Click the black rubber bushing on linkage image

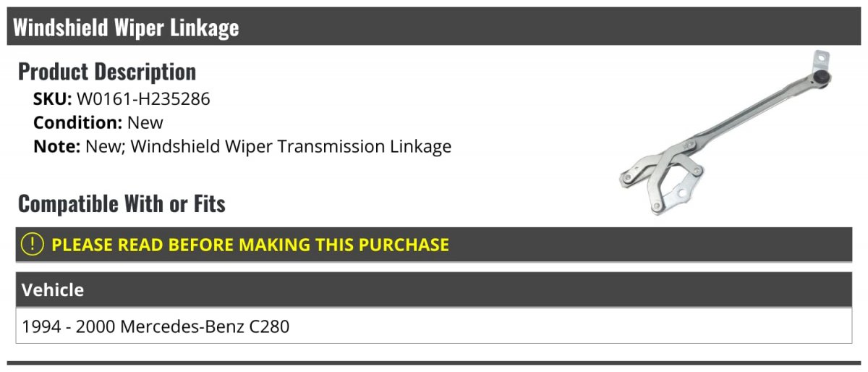pos(821,78)
